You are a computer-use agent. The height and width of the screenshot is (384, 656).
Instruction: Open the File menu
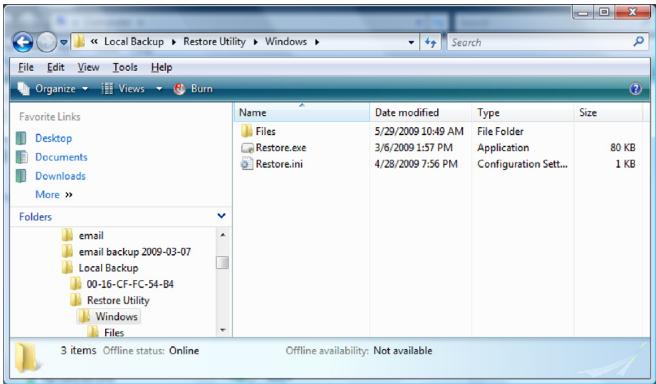pyautogui.click(x=26, y=67)
